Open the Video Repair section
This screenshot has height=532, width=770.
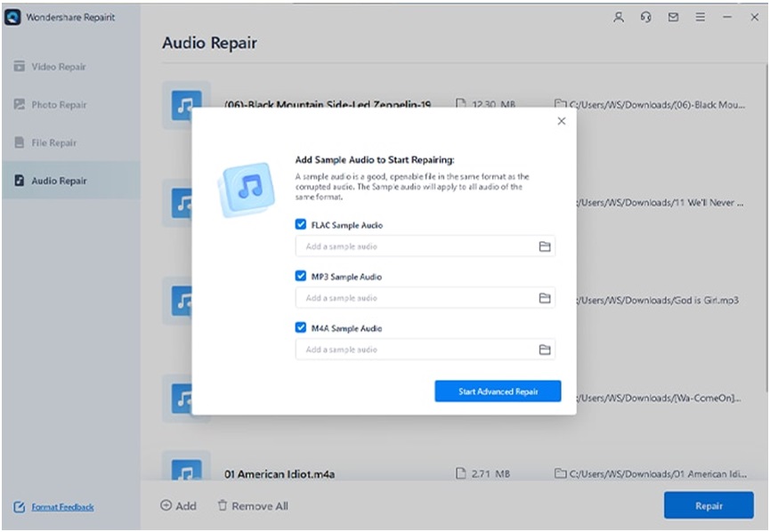(x=53, y=66)
